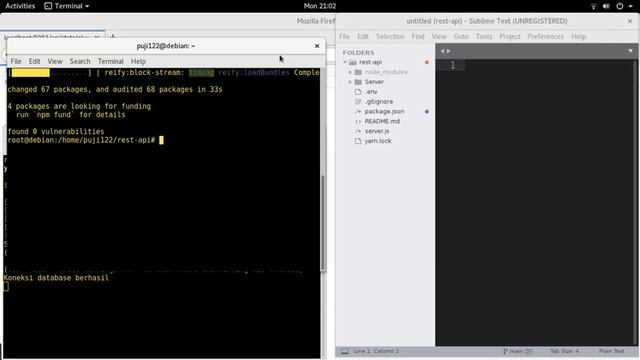
Task: Open package.json in sidebar
Action: point(384,111)
